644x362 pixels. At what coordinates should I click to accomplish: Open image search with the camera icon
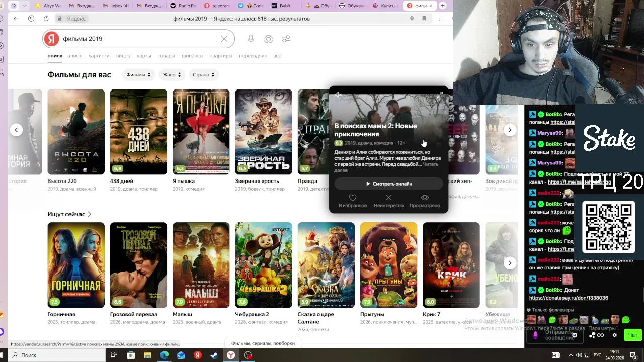pos(269,39)
